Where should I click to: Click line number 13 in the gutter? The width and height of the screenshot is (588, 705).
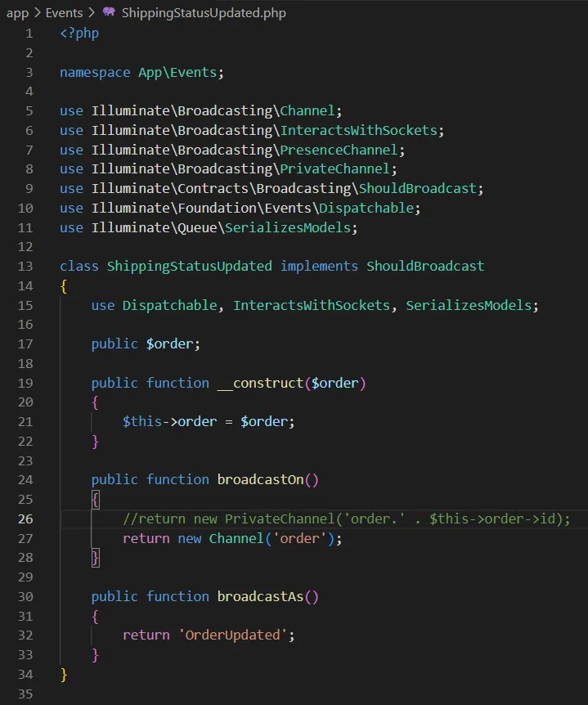25,266
